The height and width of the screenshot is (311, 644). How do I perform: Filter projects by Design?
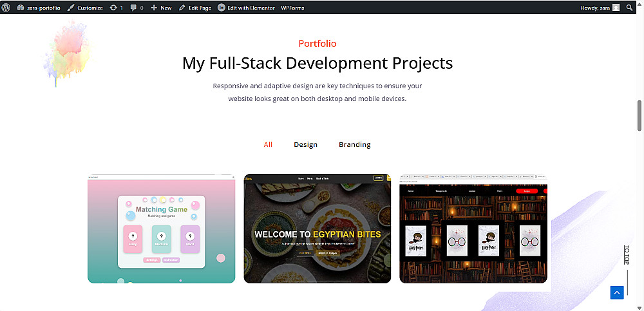[x=305, y=145]
